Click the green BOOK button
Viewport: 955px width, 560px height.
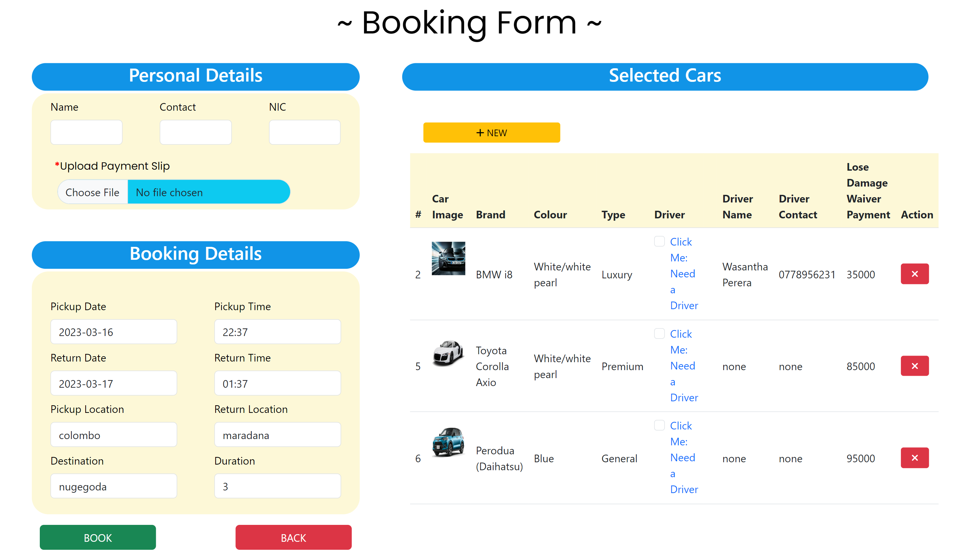pyautogui.click(x=98, y=537)
